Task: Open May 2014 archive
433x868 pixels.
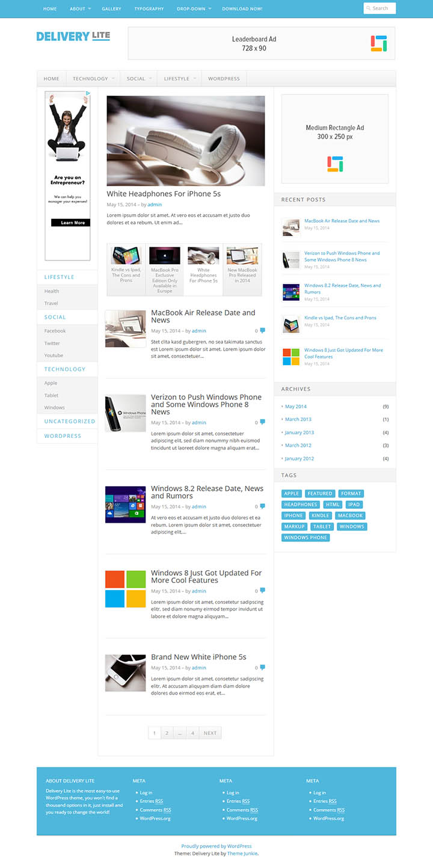Action: pos(296,407)
